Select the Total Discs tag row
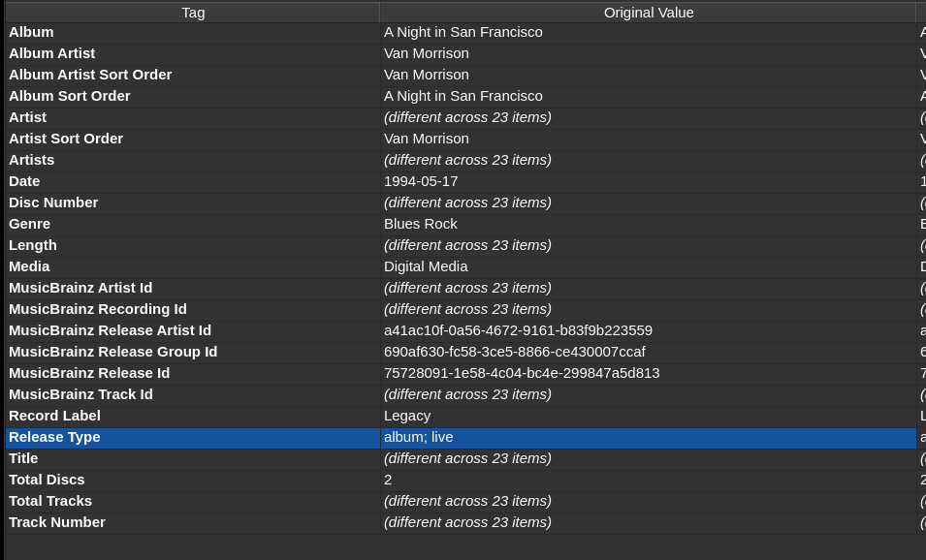Screen dimensions: 926x560 click(x=47, y=480)
